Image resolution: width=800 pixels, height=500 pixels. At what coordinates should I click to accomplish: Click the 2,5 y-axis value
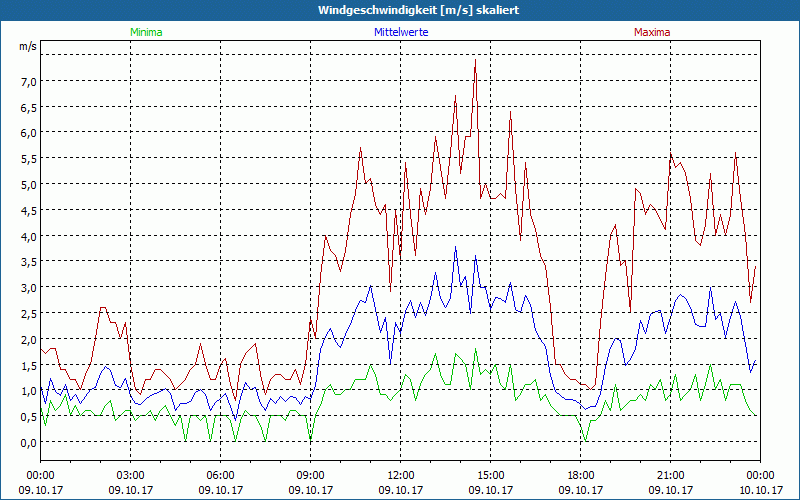pyautogui.click(x=29, y=314)
